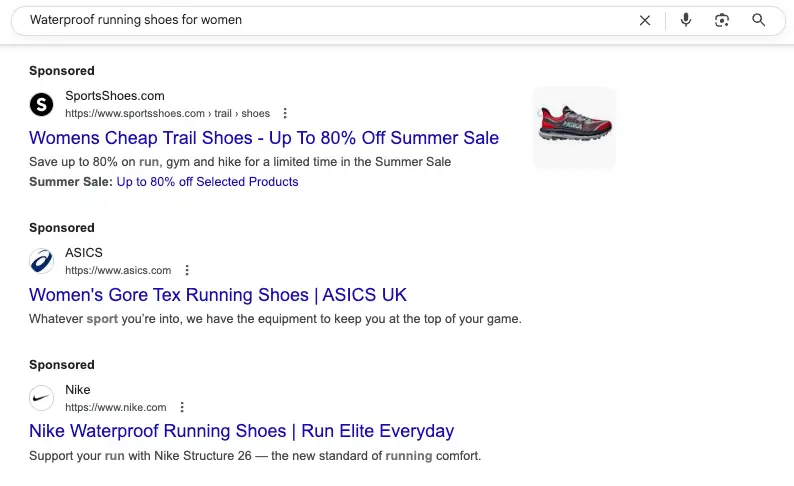Open search by image camera icon
The width and height of the screenshot is (794, 486).
722,20
